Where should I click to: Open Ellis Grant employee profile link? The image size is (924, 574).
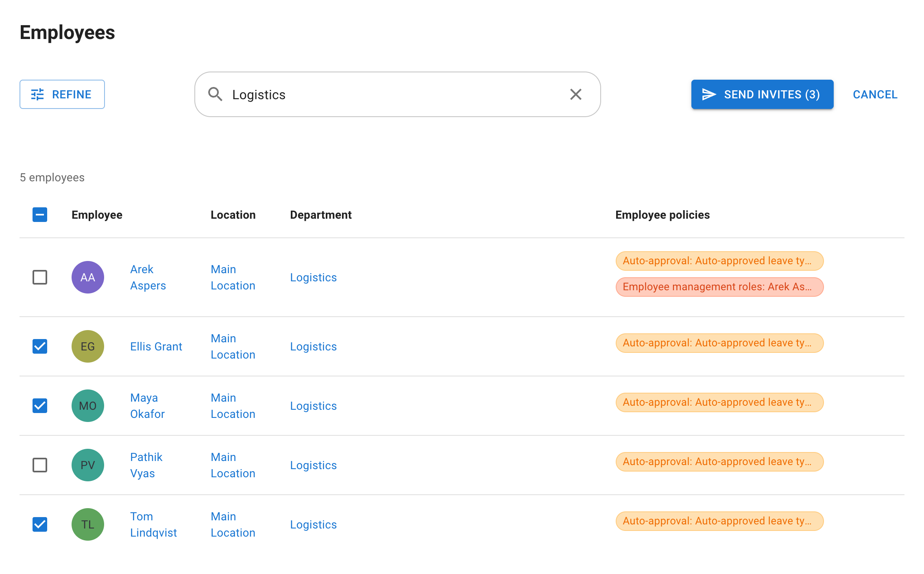point(156,346)
